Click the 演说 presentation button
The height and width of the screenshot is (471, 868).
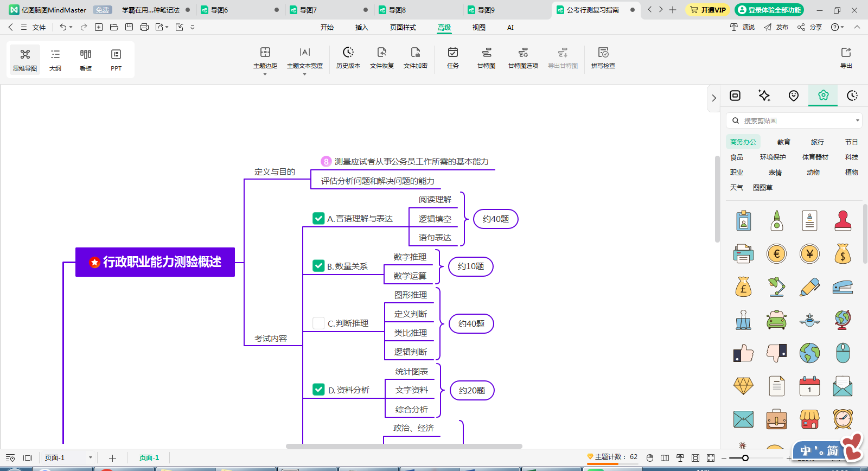coord(743,27)
